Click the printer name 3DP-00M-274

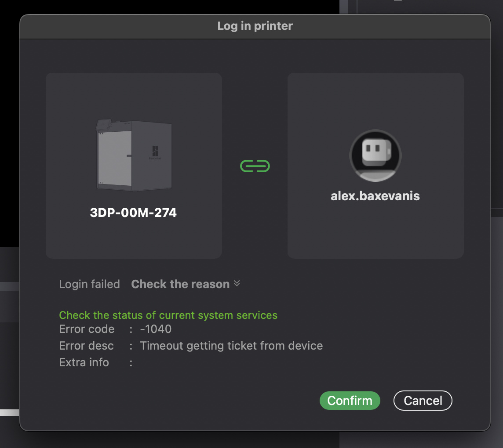(x=133, y=213)
